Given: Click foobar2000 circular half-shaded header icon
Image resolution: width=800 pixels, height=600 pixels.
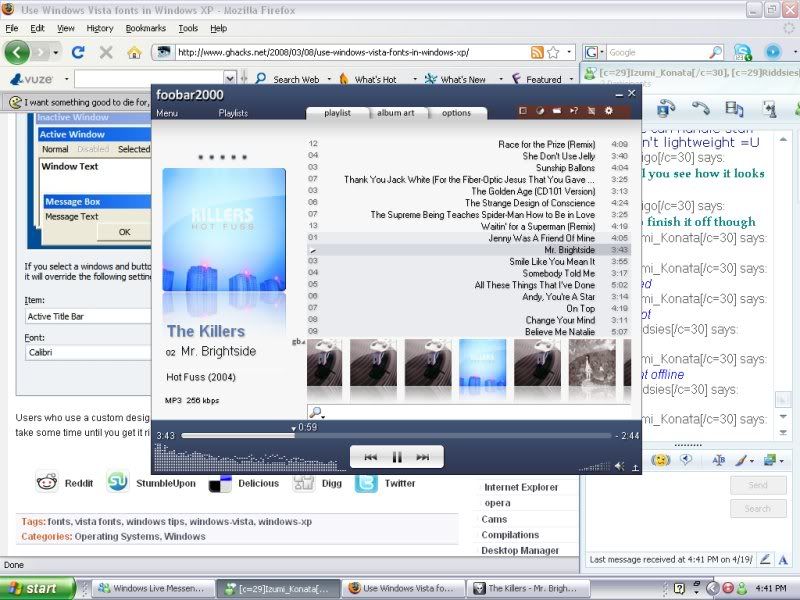Looking at the screenshot, I should 540,111.
